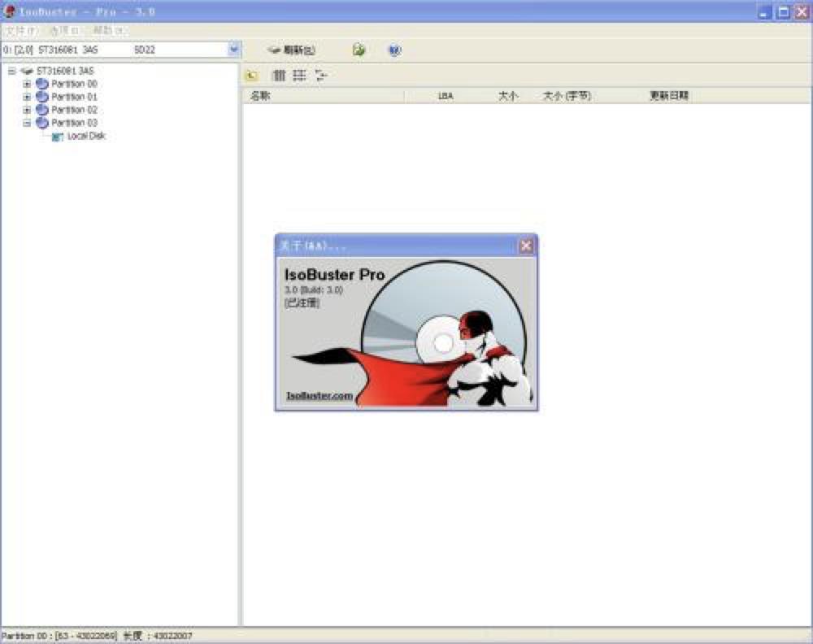Close the IsoBuster main window
The image size is (813, 644).
click(802, 12)
